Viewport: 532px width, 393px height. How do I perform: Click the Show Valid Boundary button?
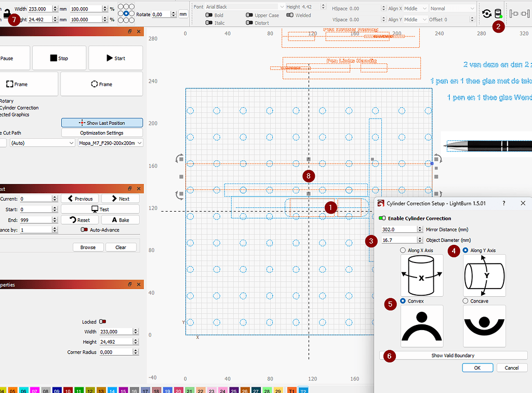(454, 356)
